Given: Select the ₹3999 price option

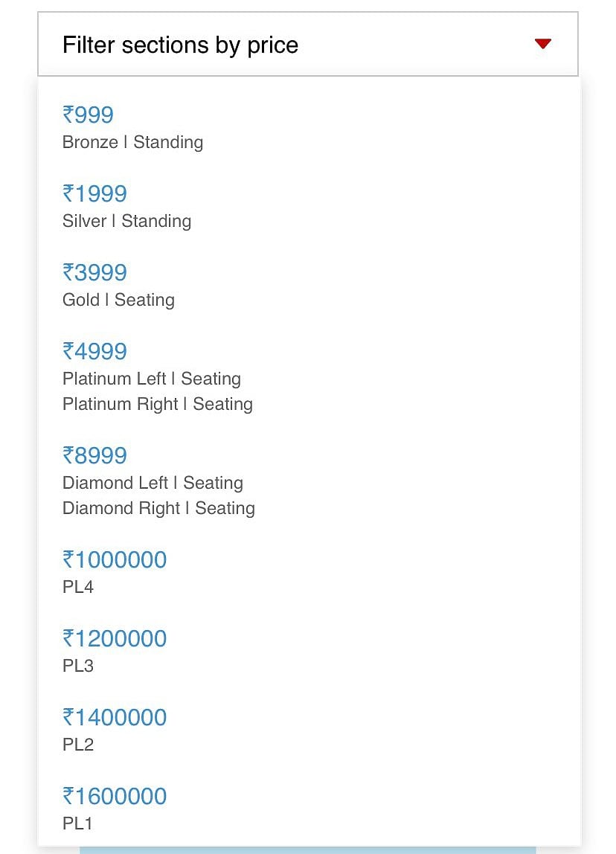Looking at the screenshot, I should pyautogui.click(x=94, y=272).
